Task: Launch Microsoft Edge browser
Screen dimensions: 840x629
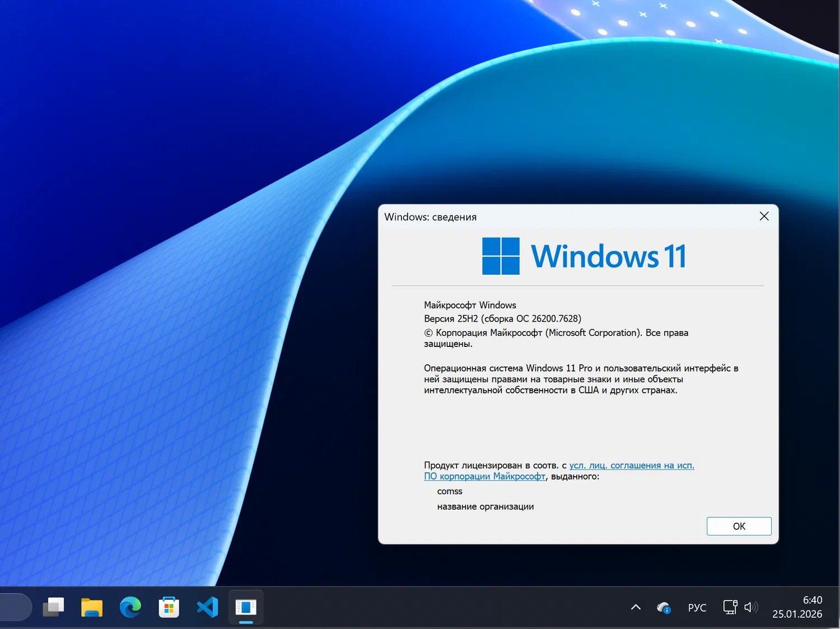Action: pos(130,607)
